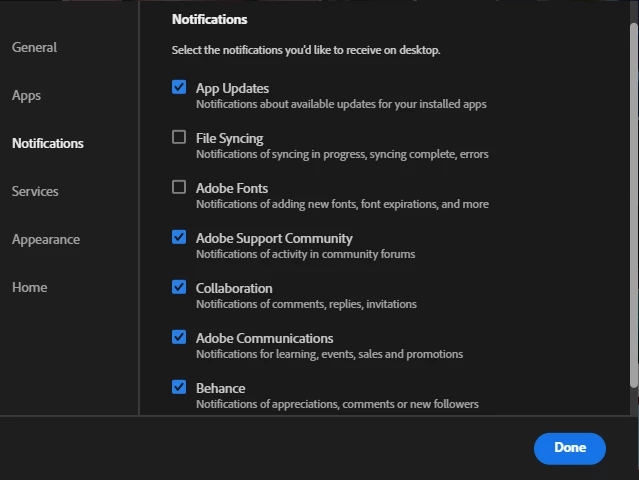Disable the App Updates checkbox
The width and height of the screenshot is (639, 480).
(x=179, y=87)
